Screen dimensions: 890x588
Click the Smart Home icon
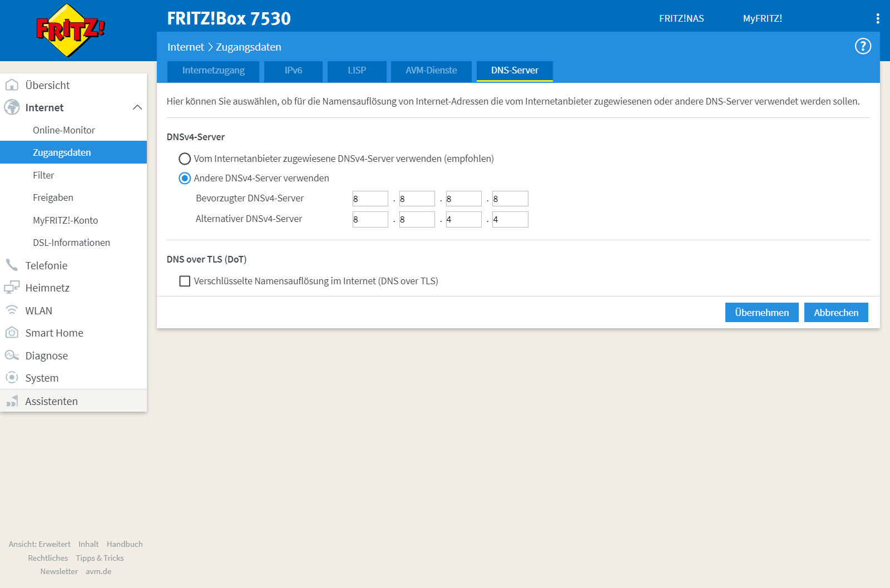point(12,333)
